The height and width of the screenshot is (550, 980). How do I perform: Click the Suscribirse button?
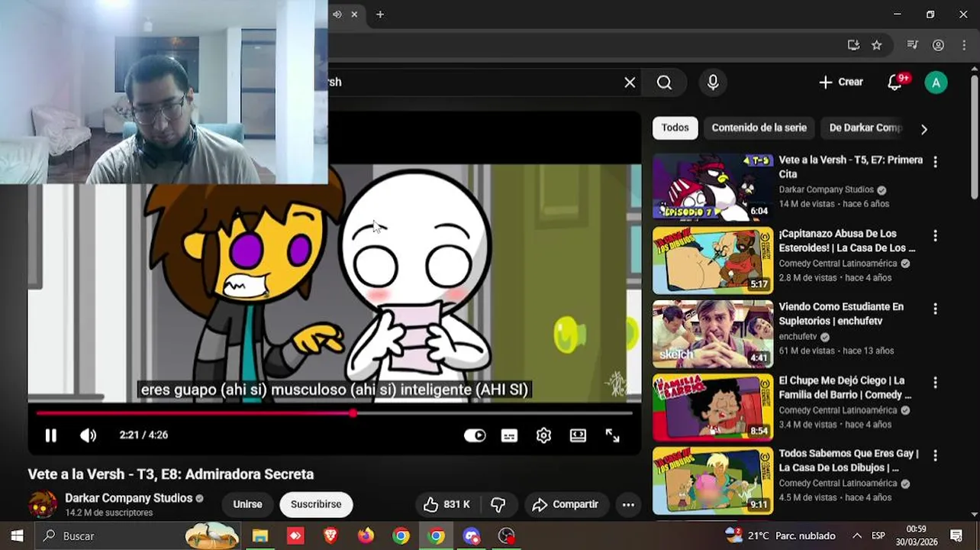(x=316, y=504)
